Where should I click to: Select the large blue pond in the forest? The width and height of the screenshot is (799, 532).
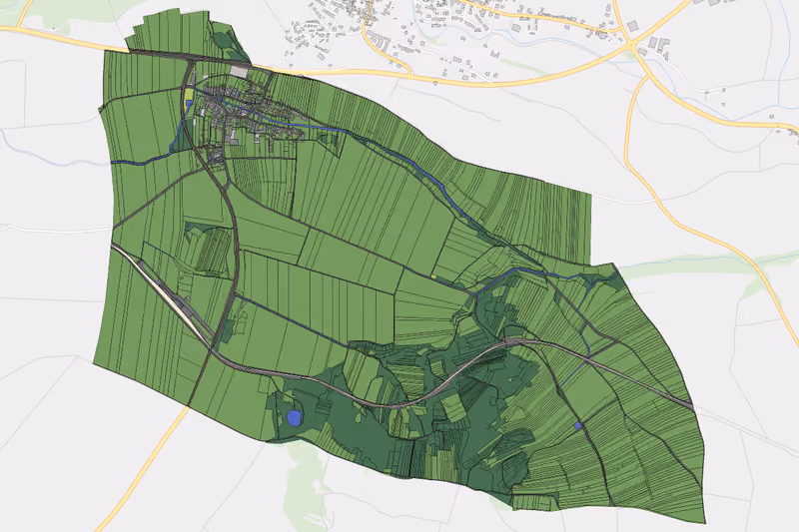tap(294, 418)
